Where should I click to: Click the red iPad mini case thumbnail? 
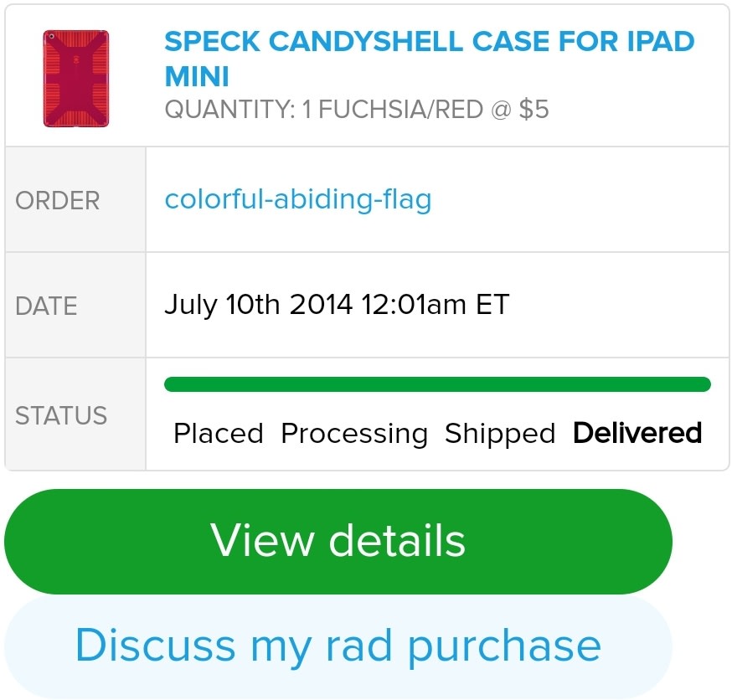(76, 79)
